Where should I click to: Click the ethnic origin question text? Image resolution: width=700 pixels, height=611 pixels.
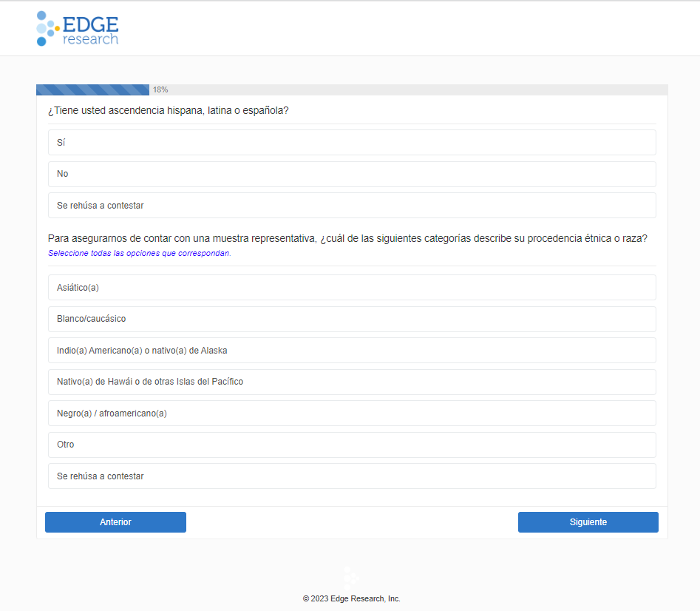[347, 238]
